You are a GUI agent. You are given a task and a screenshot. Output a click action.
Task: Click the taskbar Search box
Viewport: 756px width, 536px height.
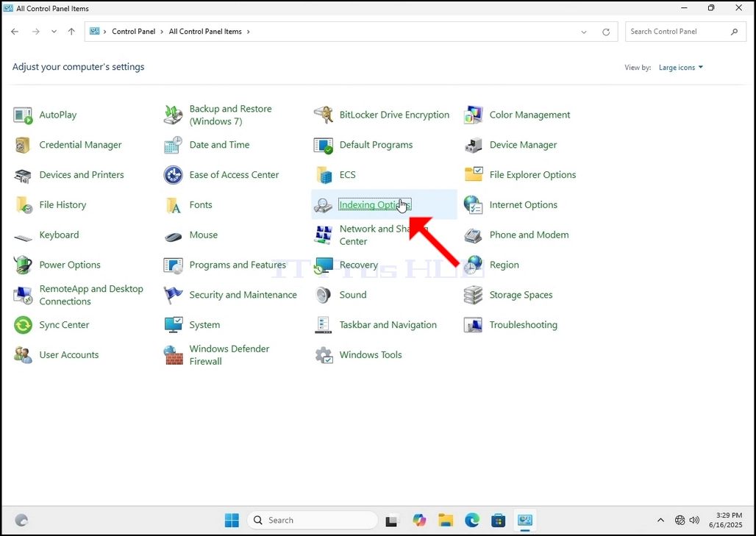coord(313,520)
